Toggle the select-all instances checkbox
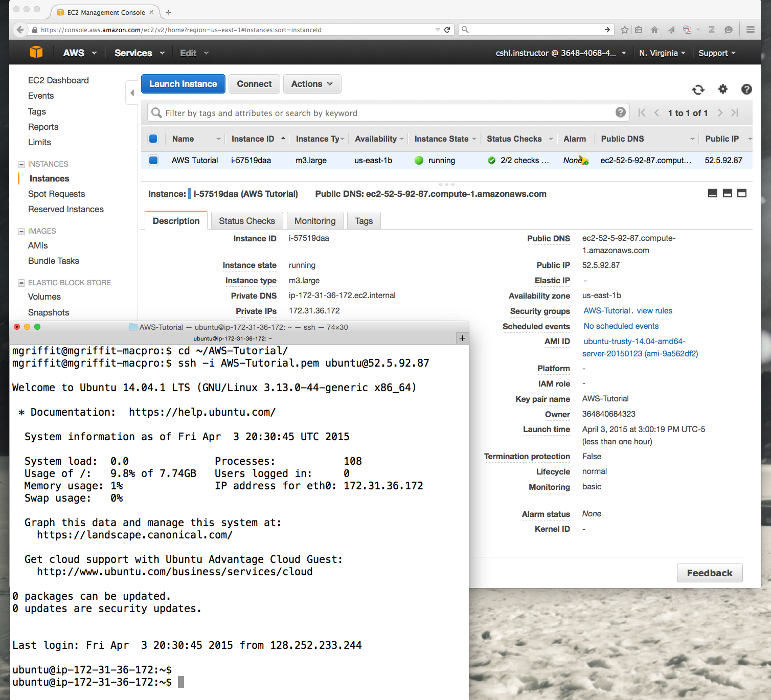The height and width of the screenshot is (700, 771). 153,139
